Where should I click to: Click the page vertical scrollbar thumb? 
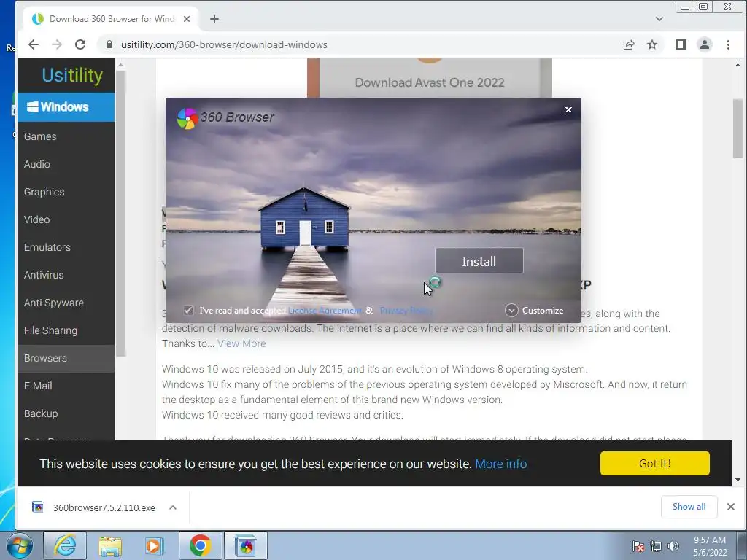[738, 128]
